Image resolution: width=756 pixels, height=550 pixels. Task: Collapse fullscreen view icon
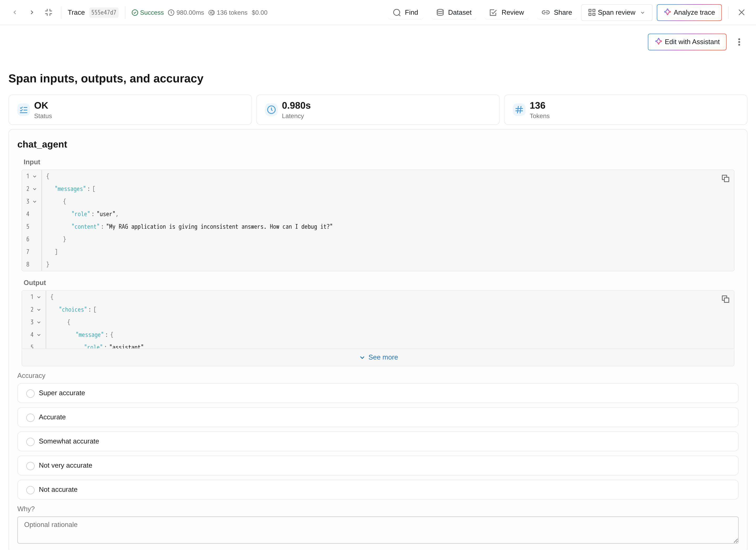49,12
